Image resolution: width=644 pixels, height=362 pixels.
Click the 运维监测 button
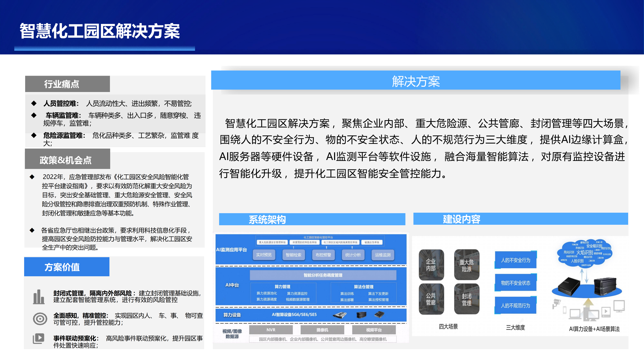382,255
